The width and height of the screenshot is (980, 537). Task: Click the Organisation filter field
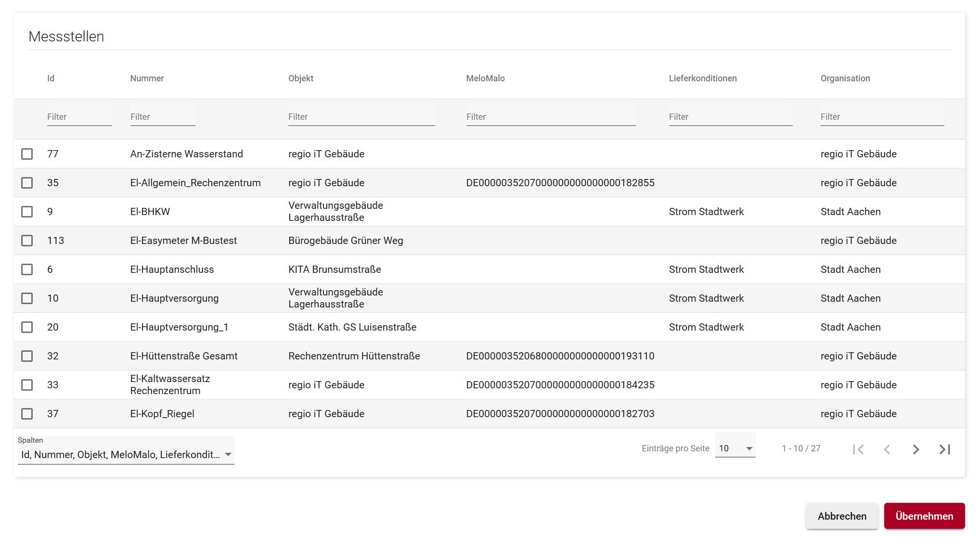coord(881,116)
